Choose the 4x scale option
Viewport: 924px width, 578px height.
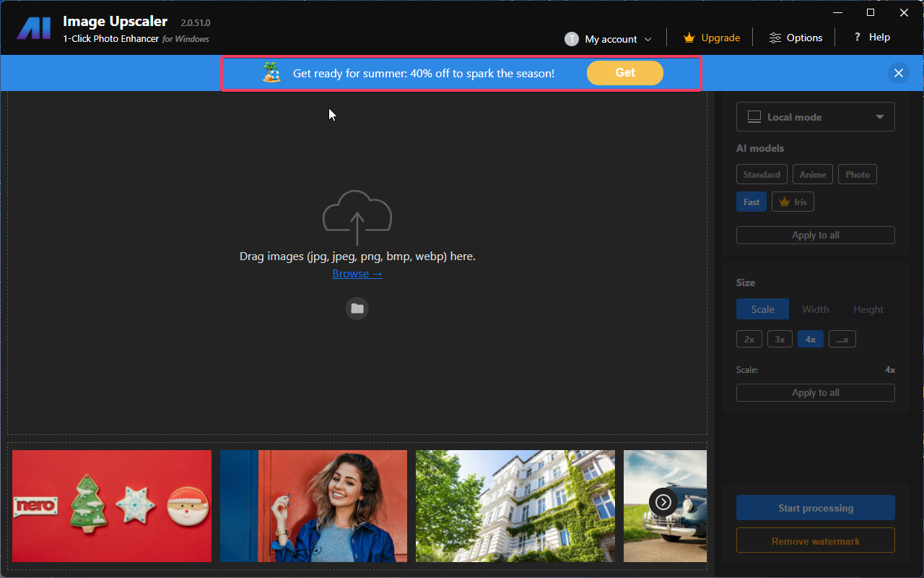(811, 340)
